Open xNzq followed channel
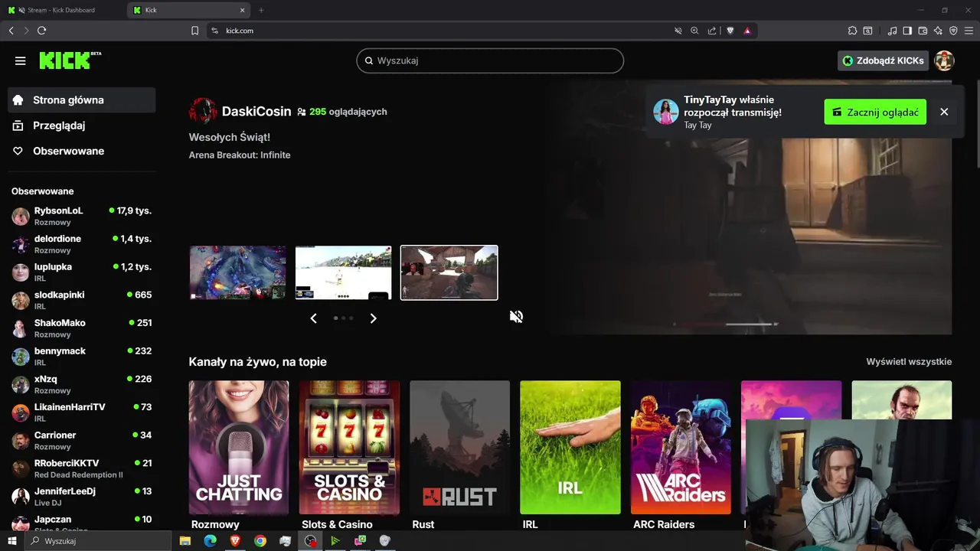 tap(82, 384)
